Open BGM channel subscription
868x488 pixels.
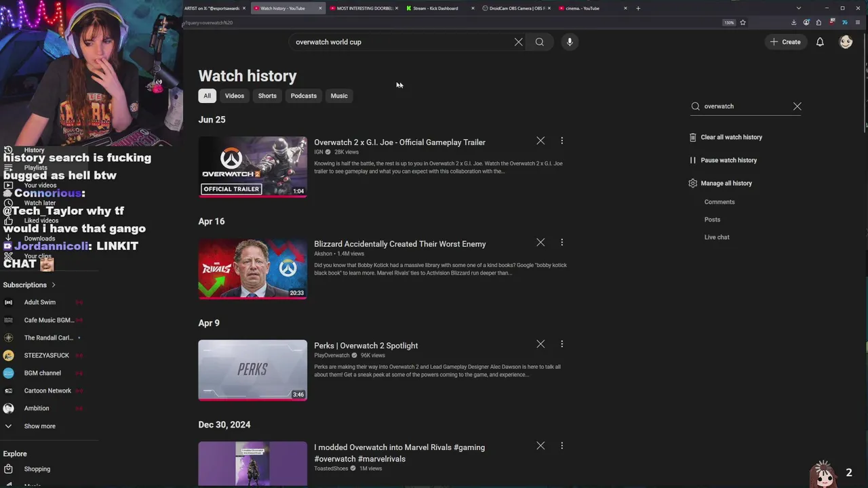pos(44,373)
